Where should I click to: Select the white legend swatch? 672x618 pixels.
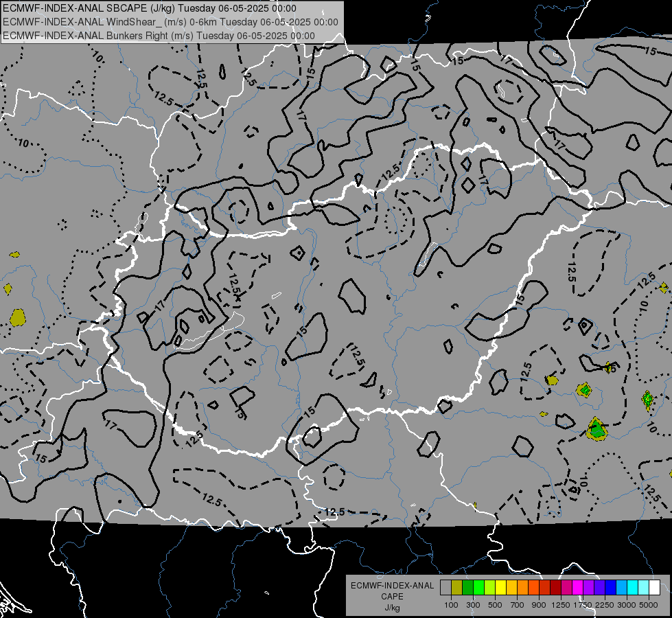(654, 588)
